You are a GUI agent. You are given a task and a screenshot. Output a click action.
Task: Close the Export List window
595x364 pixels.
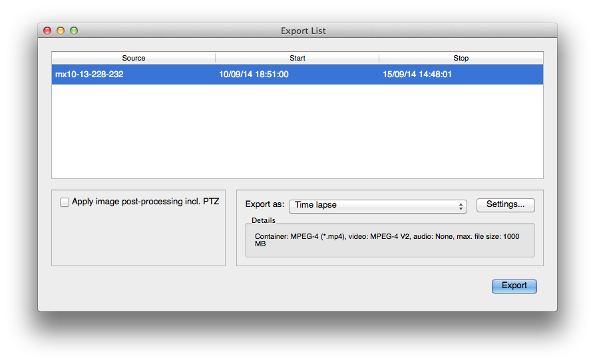click(x=47, y=31)
